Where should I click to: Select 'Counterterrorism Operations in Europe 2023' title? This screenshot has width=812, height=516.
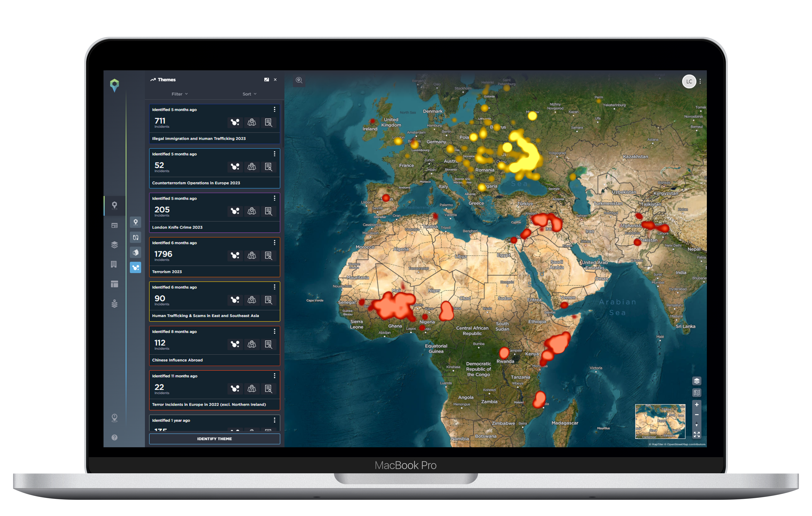196,183
